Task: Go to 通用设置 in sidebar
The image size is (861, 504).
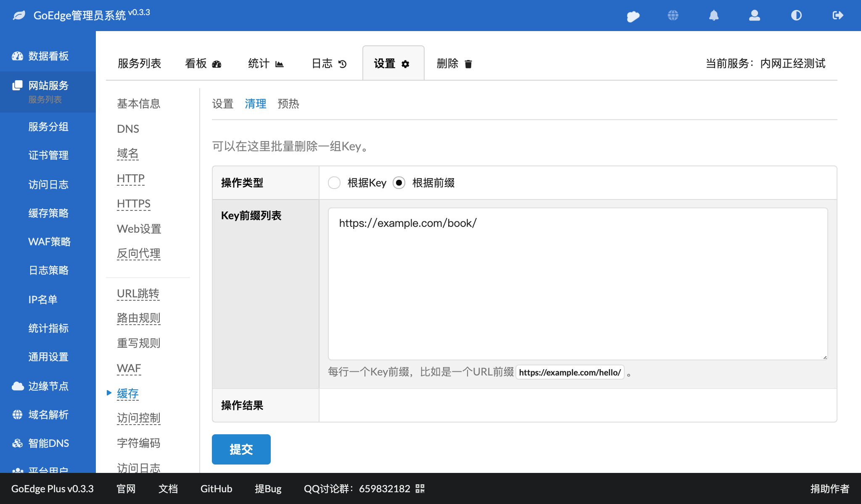Action: tap(48, 357)
